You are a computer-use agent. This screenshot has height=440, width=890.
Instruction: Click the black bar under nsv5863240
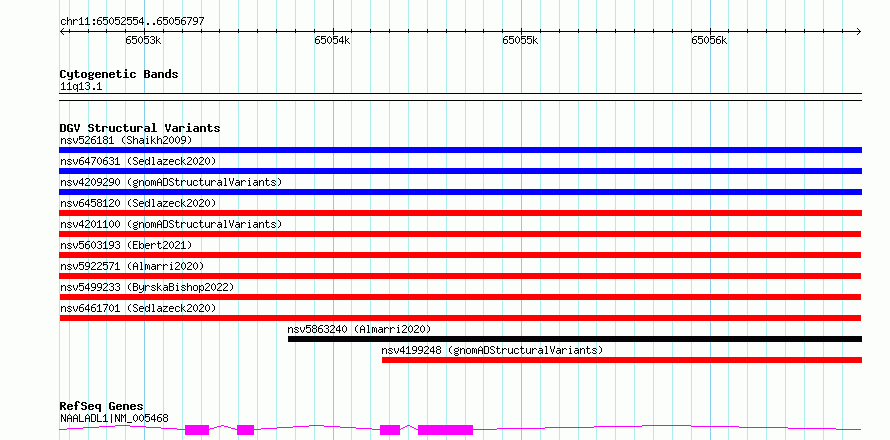pyautogui.click(x=575, y=339)
